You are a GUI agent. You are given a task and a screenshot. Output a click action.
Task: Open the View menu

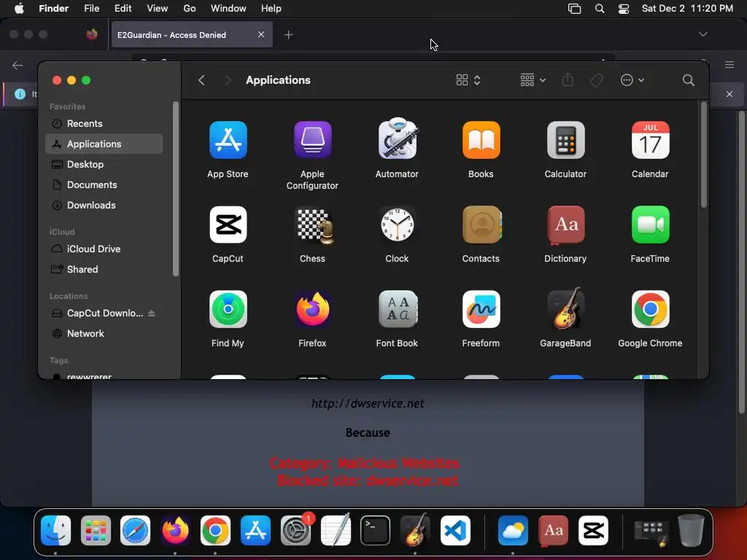pyautogui.click(x=158, y=9)
